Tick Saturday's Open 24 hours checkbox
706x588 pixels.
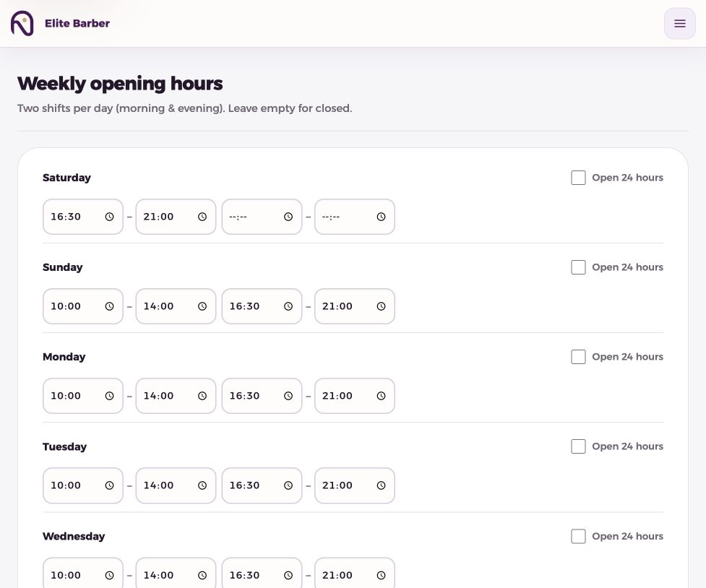578,178
